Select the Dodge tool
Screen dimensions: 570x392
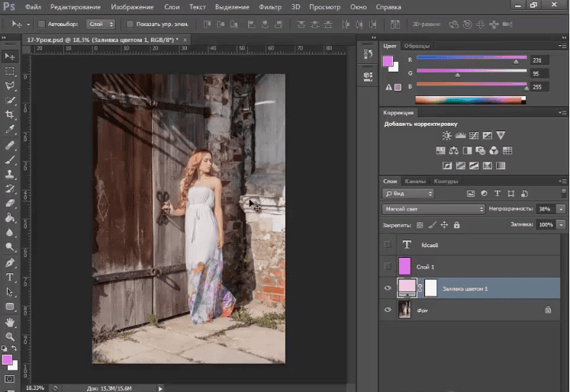coord(10,247)
